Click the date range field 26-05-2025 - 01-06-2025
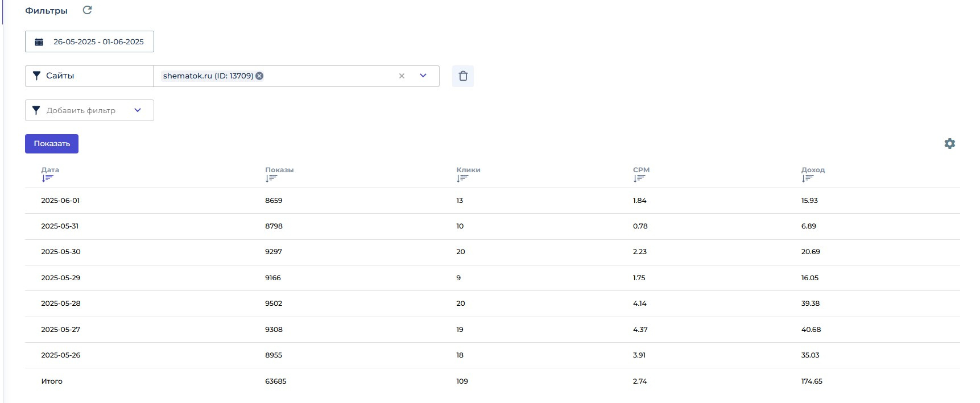980x403 pixels. click(x=98, y=42)
